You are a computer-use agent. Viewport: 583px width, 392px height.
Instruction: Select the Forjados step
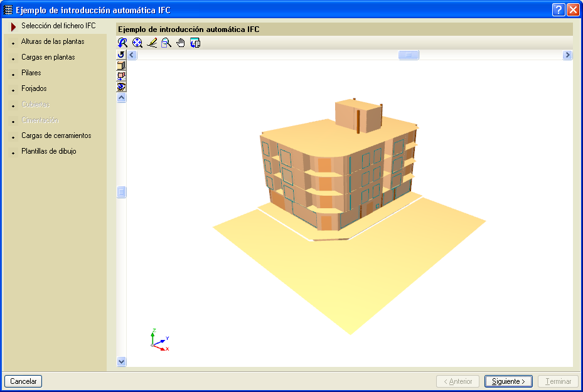(34, 88)
